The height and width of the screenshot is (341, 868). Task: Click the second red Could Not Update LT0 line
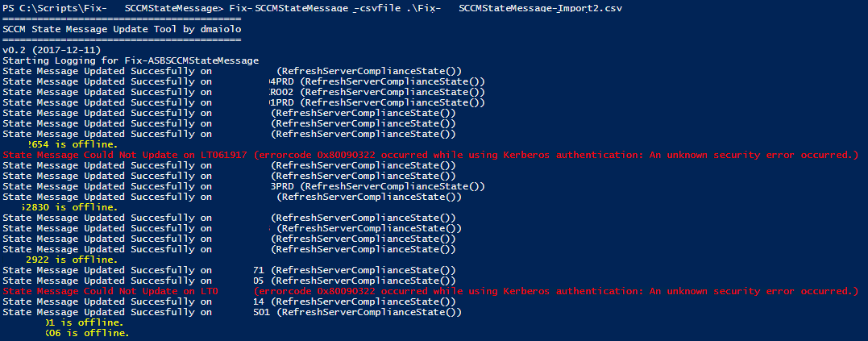click(430, 291)
